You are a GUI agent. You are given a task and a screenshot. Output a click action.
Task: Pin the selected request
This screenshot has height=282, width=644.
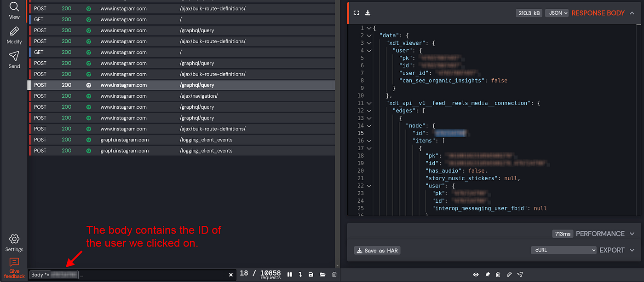tap(488, 275)
